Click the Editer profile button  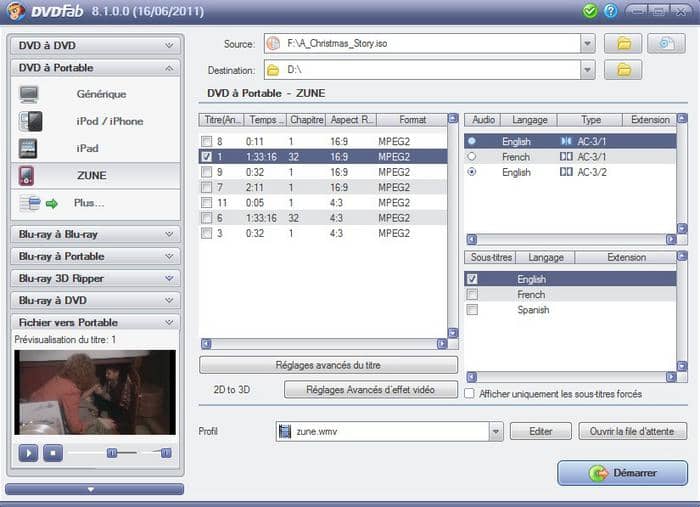tap(541, 432)
